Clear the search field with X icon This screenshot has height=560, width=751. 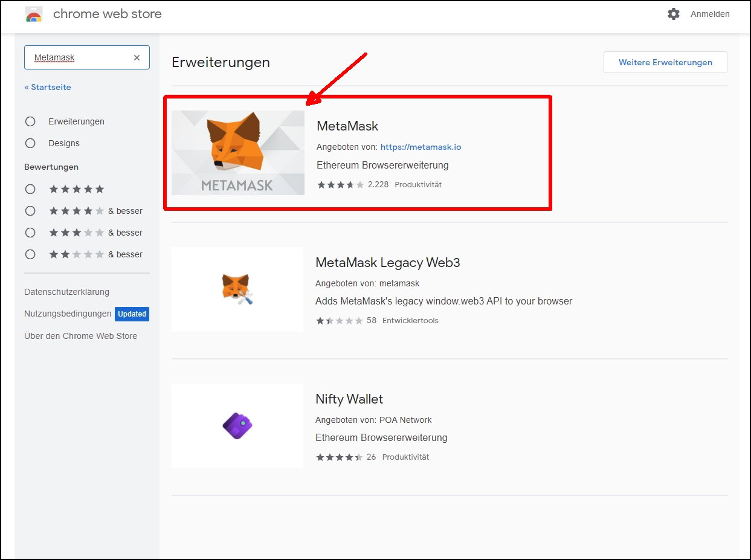[137, 57]
